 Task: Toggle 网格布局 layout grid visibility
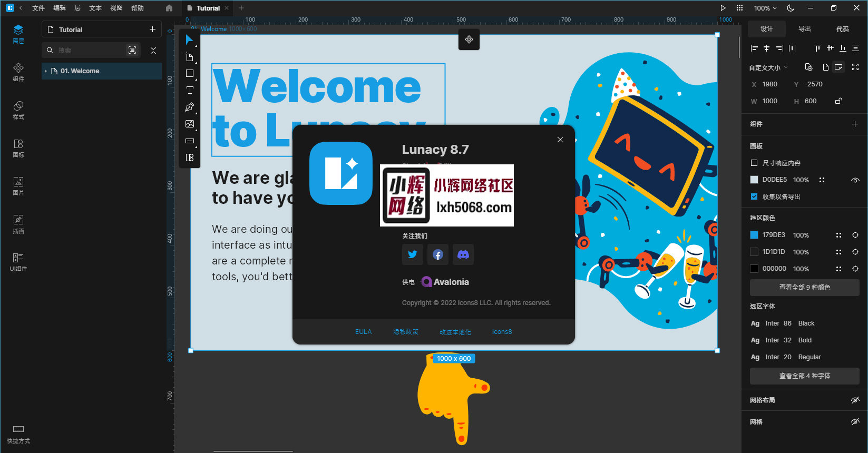[855, 400]
